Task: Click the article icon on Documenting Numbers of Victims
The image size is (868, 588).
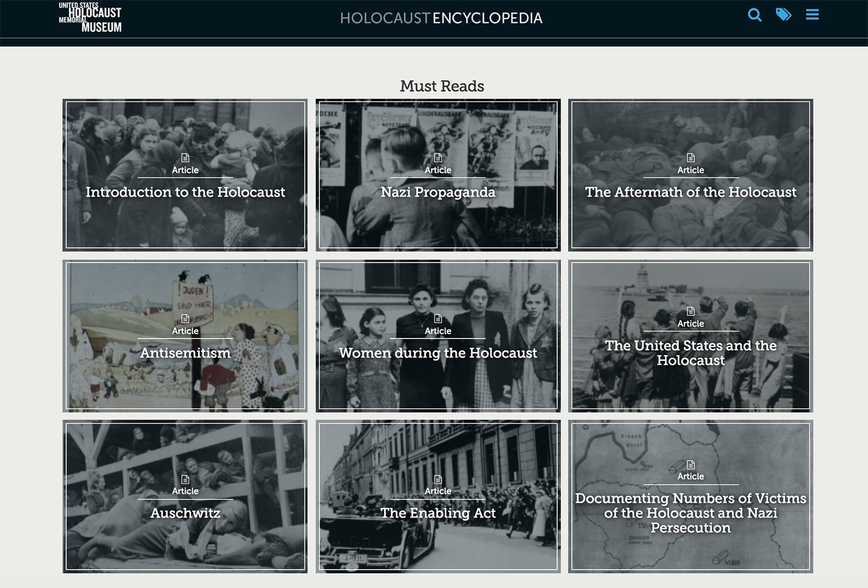Action: tap(691, 463)
